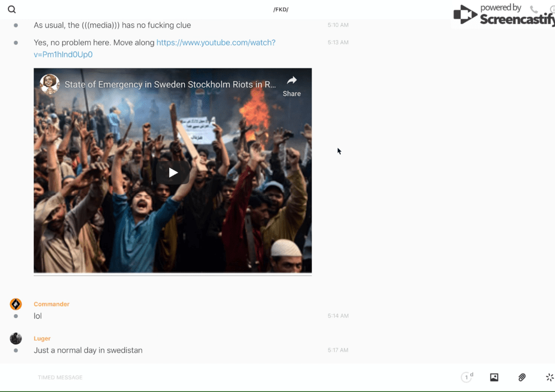Click the 5:17 AM timestamp on Luger's message
This screenshot has height=392, width=555.
[x=338, y=350]
